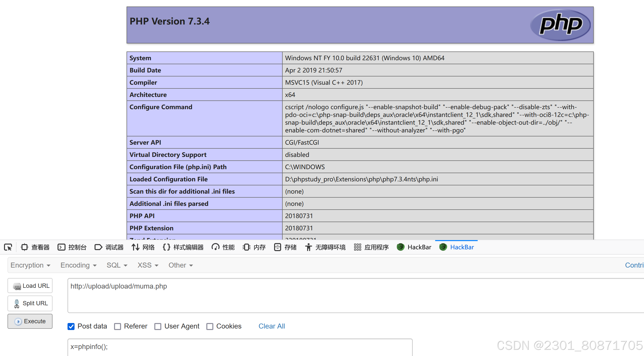
Task: Open the Performance (性能) gauge icon
Action: (215, 247)
